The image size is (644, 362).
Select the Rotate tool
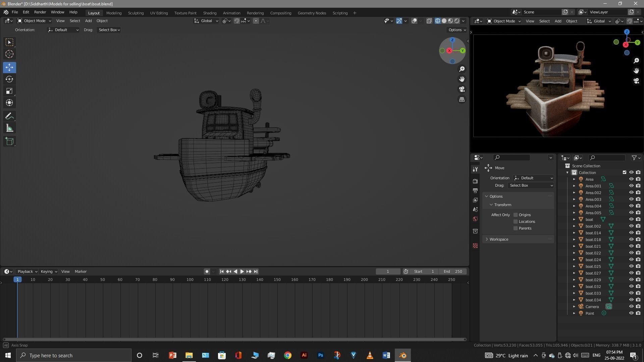point(9,79)
